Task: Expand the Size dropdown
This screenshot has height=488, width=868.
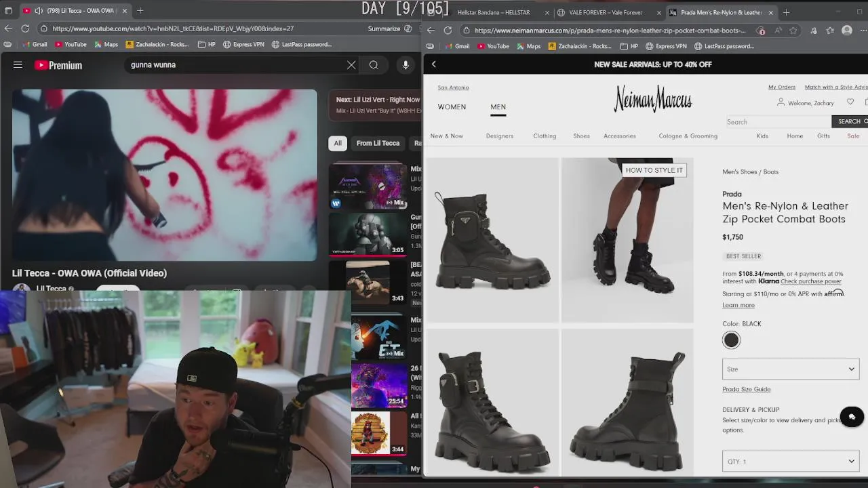Action: pos(791,369)
